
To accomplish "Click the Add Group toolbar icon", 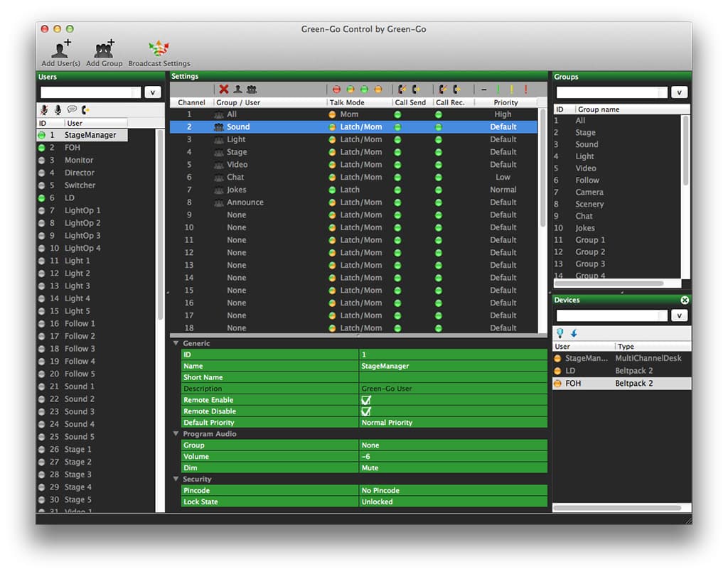I will click(105, 49).
